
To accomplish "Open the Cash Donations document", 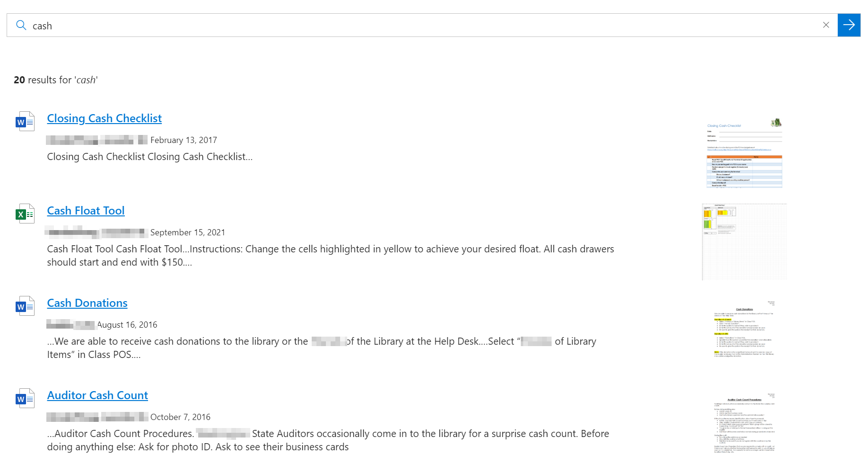I will tap(87, 303).
